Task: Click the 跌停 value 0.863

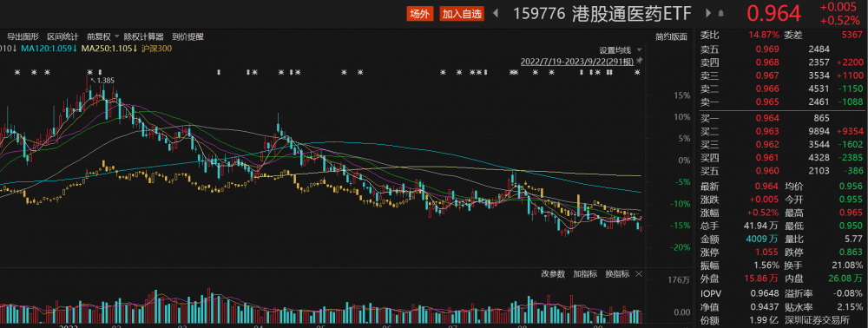Action: (852, 253)
